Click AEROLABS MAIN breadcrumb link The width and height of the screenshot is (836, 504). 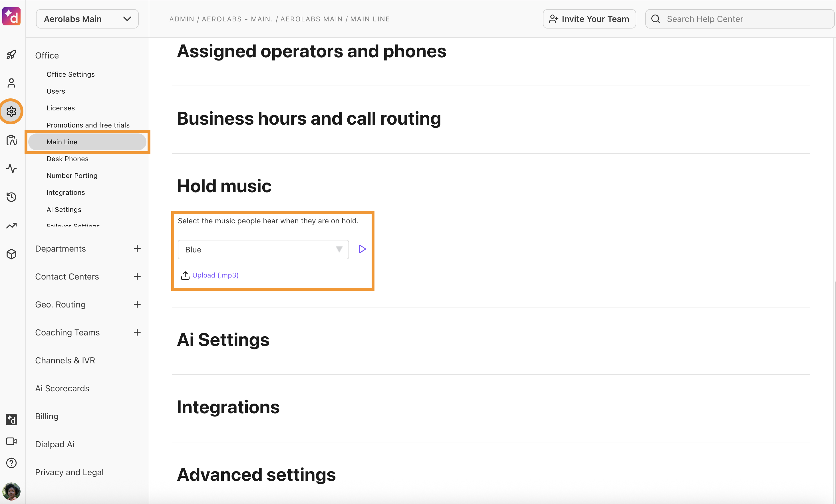[x=311, y=19]
